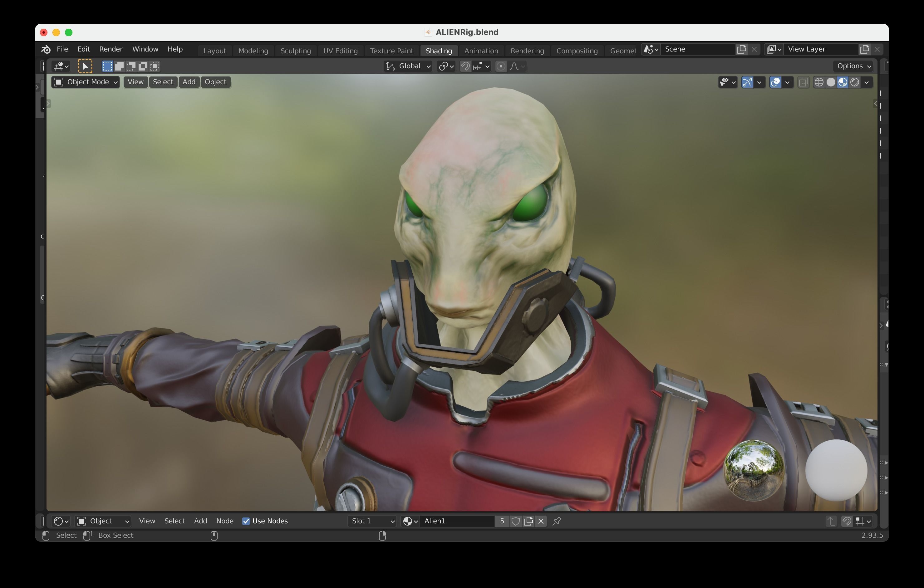The image size is (924, 588).
Task: Toggle snapping with the magnet icon
Action: click(x=465, y=66)
